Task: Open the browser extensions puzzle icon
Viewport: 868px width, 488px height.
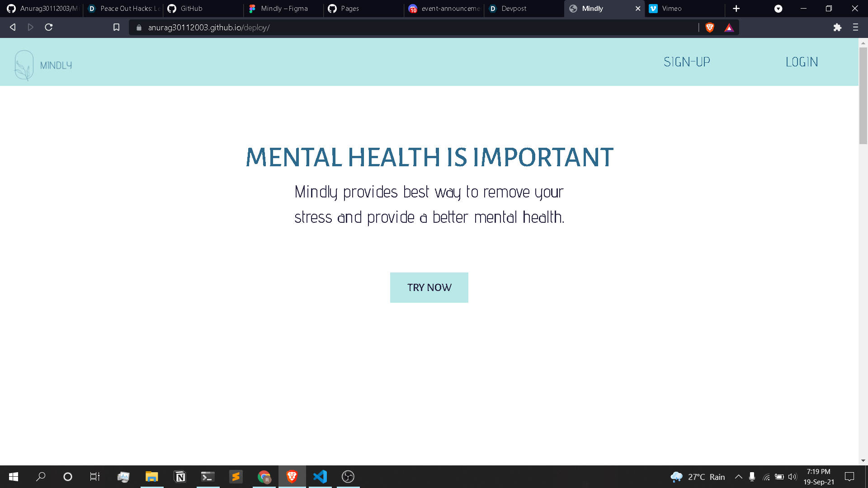Action: (x=837, y=28)
